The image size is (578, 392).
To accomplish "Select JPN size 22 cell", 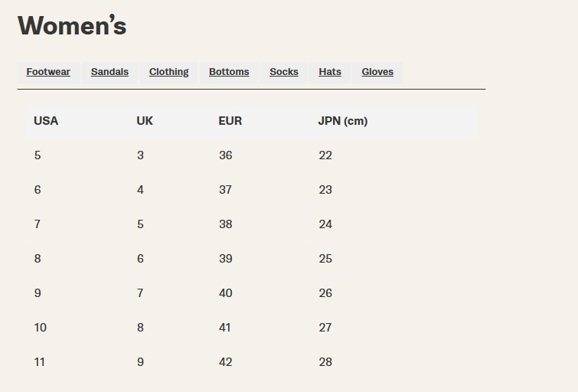I will (325, 155).
